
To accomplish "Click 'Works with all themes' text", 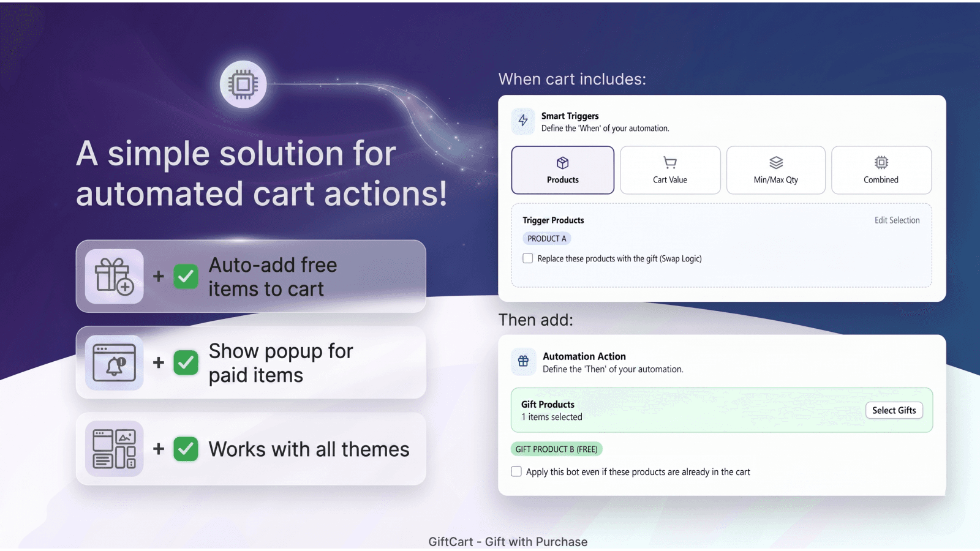I will pyautogui.click(x=309, y=449).
